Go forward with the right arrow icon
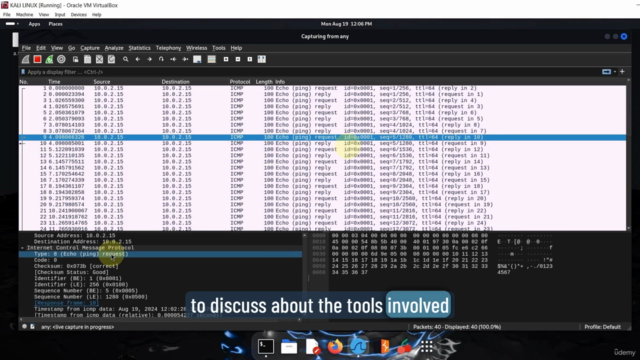Image resolution: width=640 pixels, height=360 pixels. [149, 59]
